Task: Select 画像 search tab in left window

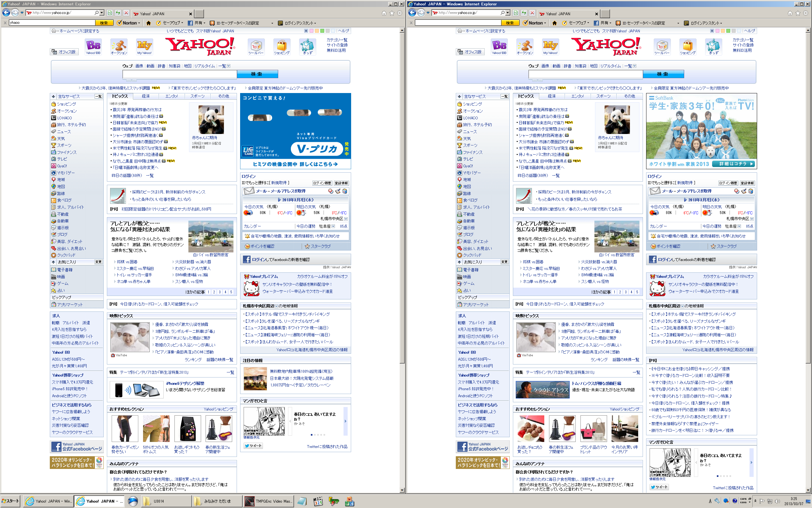Action: coord(139,66)
